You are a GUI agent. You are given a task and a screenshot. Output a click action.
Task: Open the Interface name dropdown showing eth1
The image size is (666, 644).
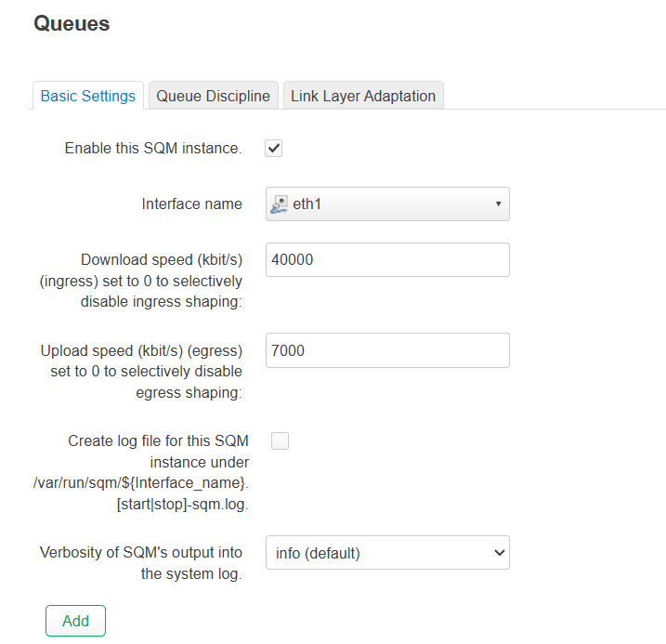pyautogui.click(x=387, y=204)
